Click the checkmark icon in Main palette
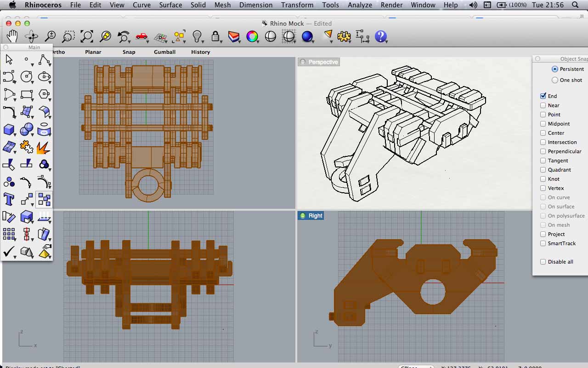 9,252
